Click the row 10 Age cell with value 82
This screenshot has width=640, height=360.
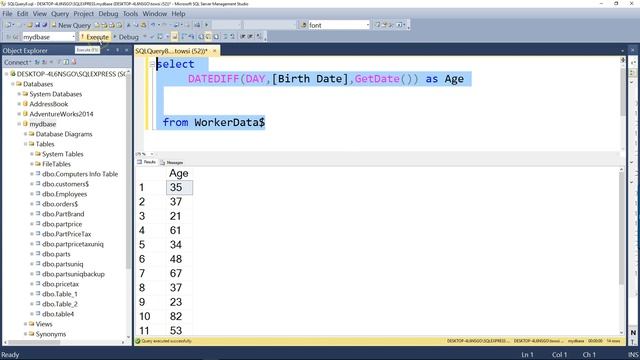pyautogui.click(x=179, y=316)
